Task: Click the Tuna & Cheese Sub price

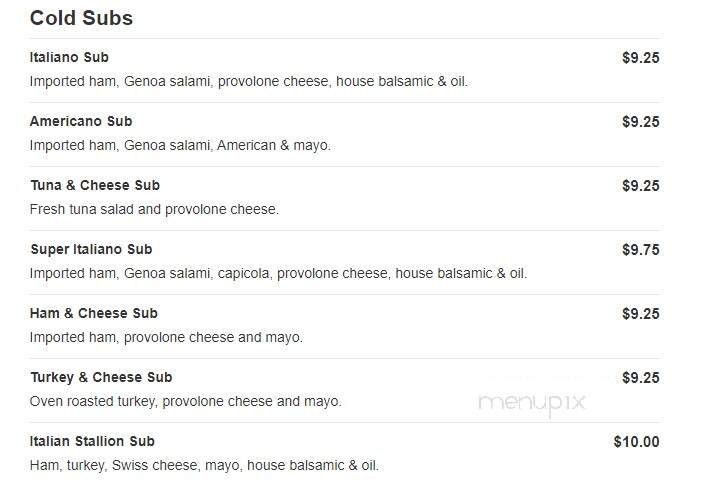Action: (x=640, y=186)
